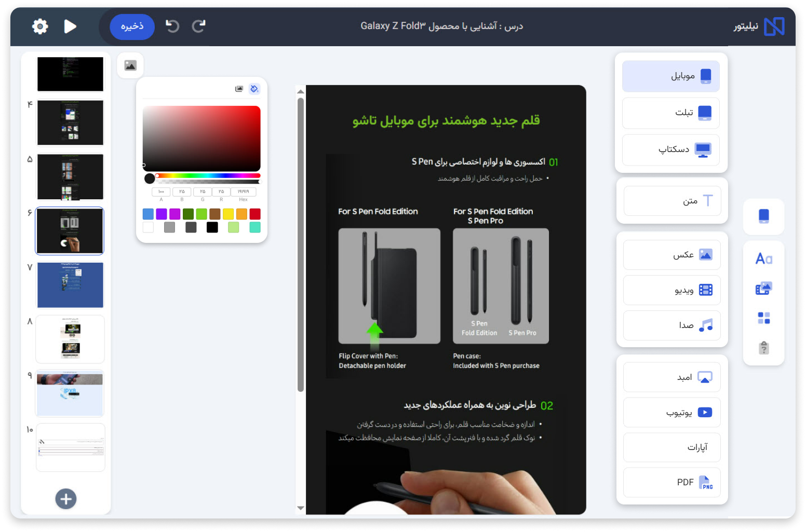The height and width of the screenshot is (532, 806).
Task: Click the hue rainbow slider
Action: 208,175
